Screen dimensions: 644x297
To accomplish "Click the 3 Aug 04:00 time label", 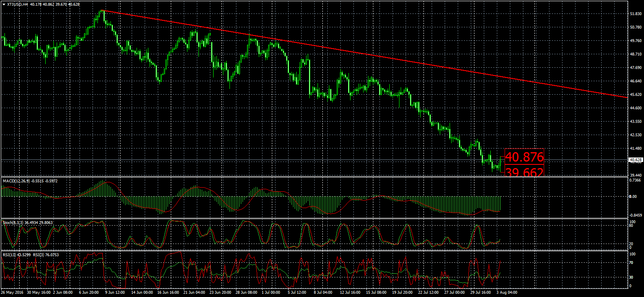I will [x=507, y=293].
